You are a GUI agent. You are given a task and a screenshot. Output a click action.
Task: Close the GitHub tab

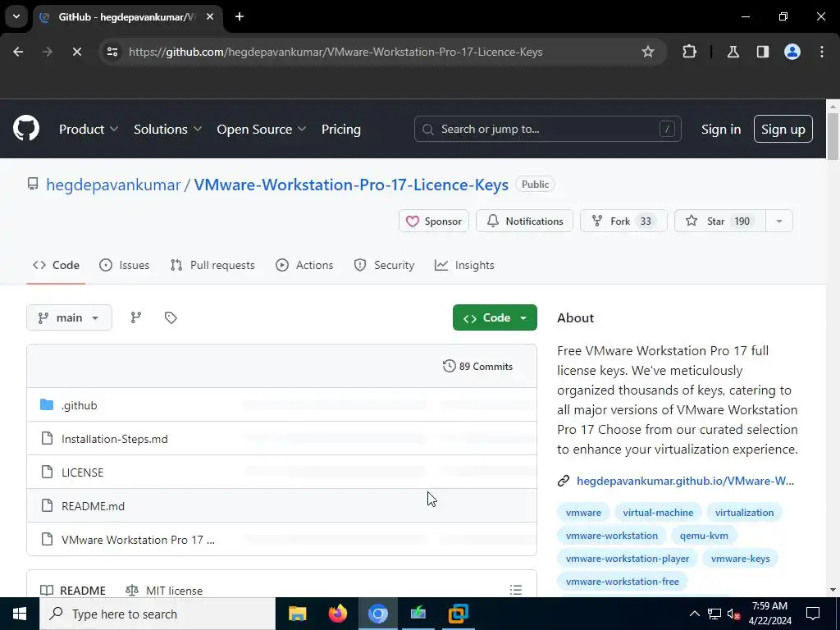(210, 16)
